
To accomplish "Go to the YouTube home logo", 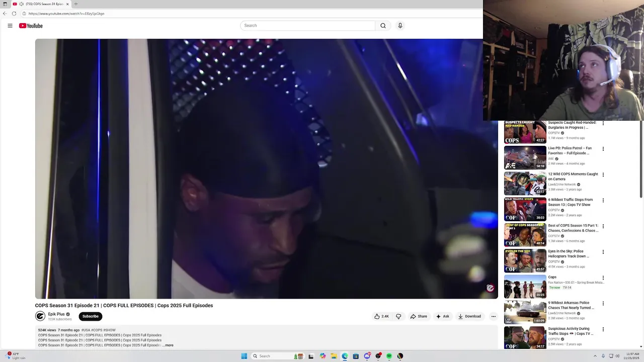I will tap(31, 26).
